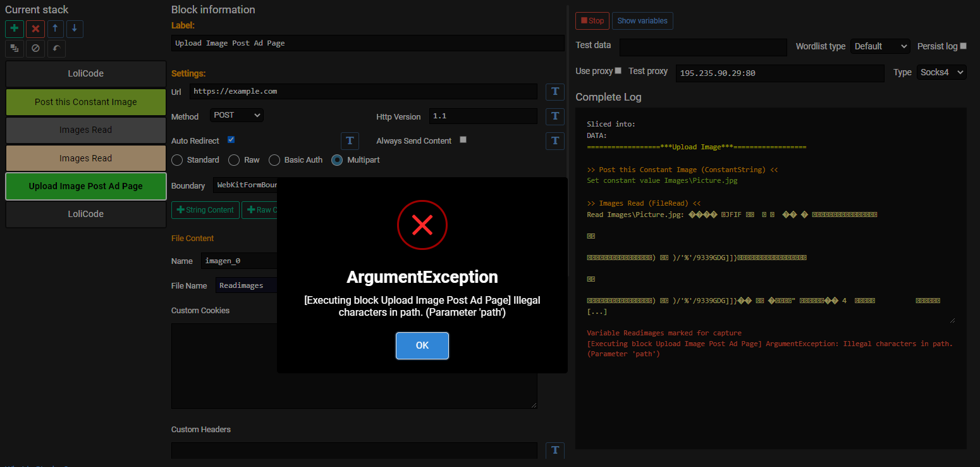The image size is (980, 467).
Task: Add a new block with the green plus icon
Action: coord(15,29)
